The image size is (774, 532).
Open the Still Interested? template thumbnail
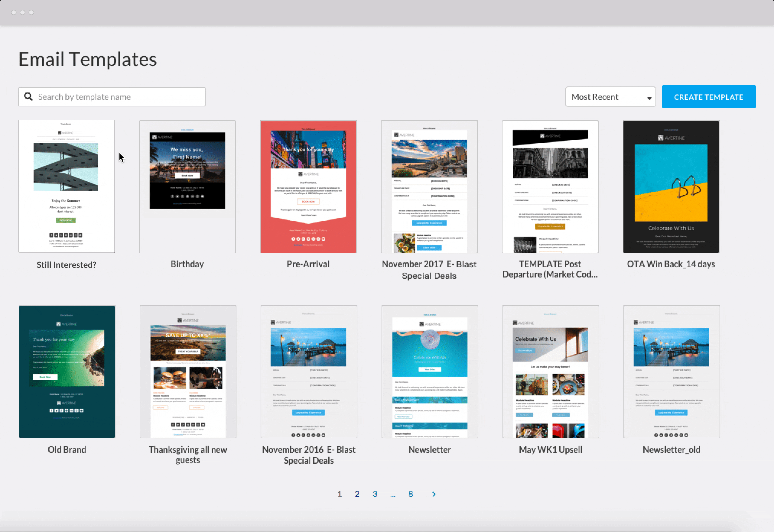(x=66, y=186)
